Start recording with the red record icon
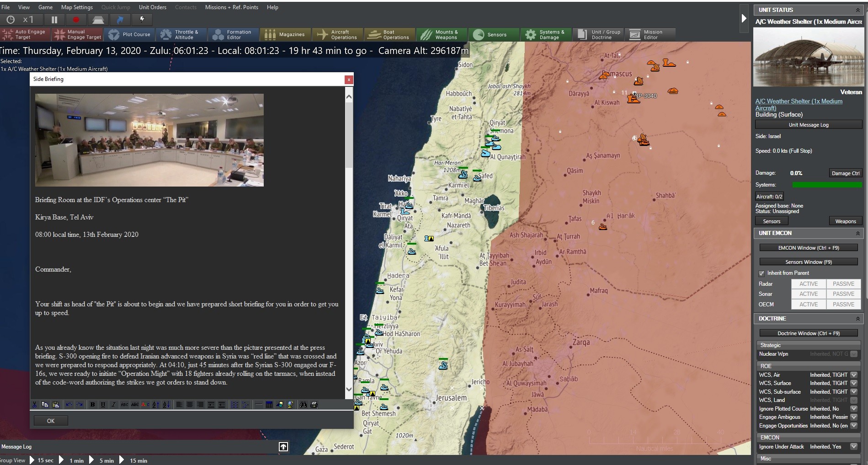Image resolution: width=868 pixels, height=465 pixels. (76, 20)
